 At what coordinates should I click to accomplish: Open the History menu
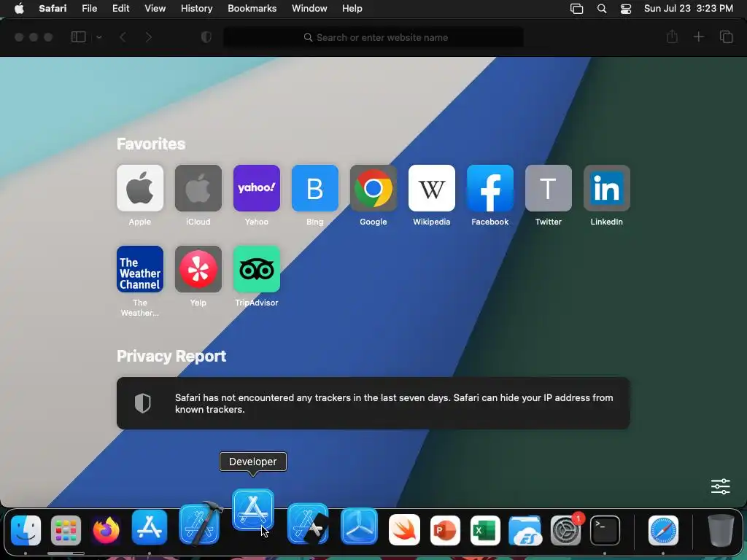coord(196,9)
